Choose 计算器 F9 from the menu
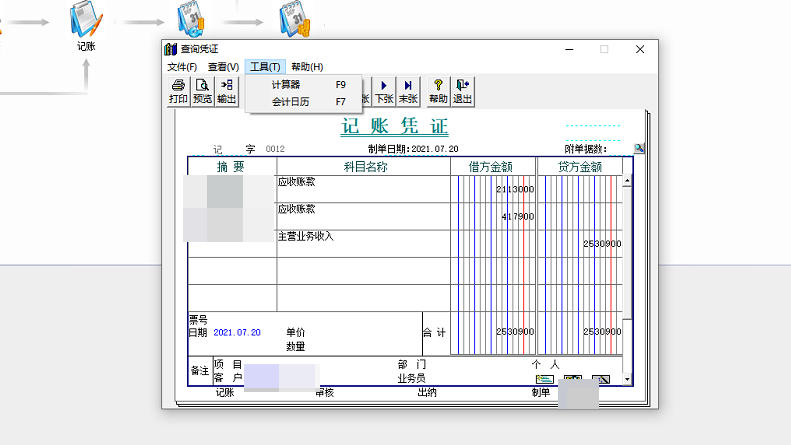The width and height of the screenshot is (791, 445). 304,85
